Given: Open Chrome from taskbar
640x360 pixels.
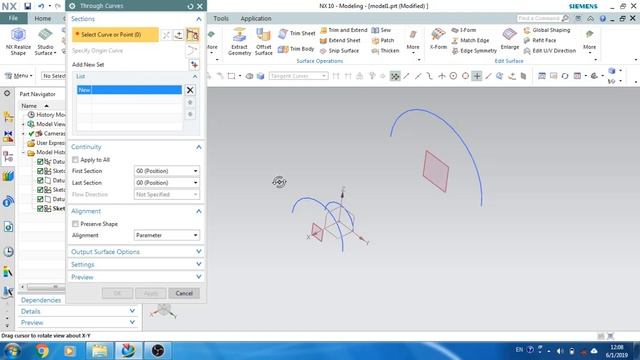Looking at the screenshot, I should [41, 351].
